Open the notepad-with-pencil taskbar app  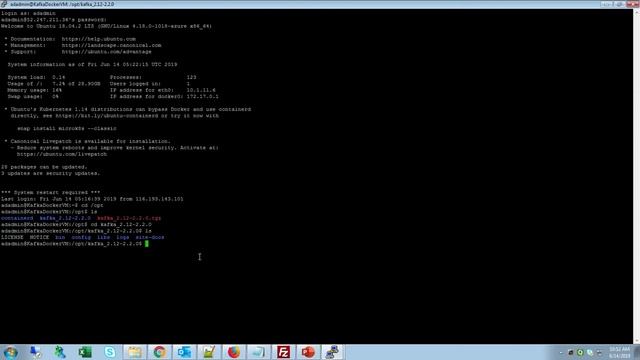pos(209,352)
